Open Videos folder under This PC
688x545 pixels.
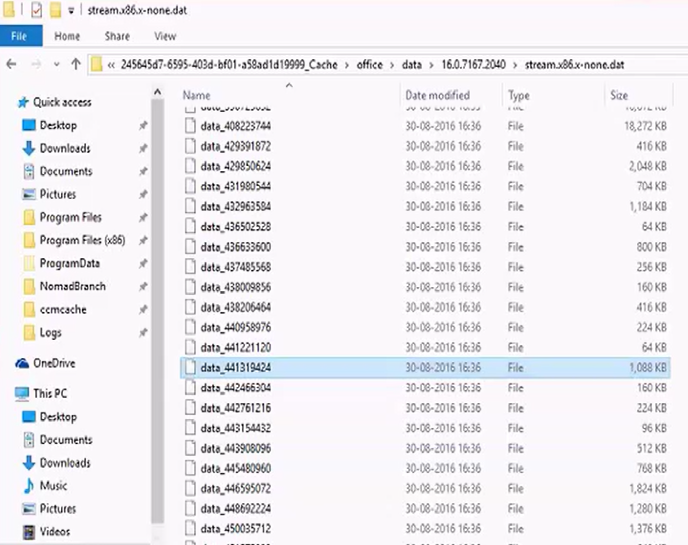55,532
